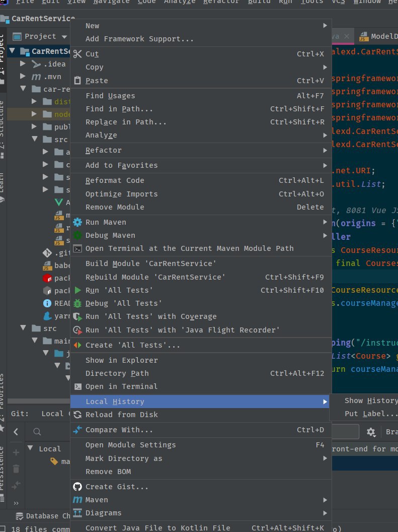
Task: Open the Structure side tool window
Action: click(x=2, y=129)
